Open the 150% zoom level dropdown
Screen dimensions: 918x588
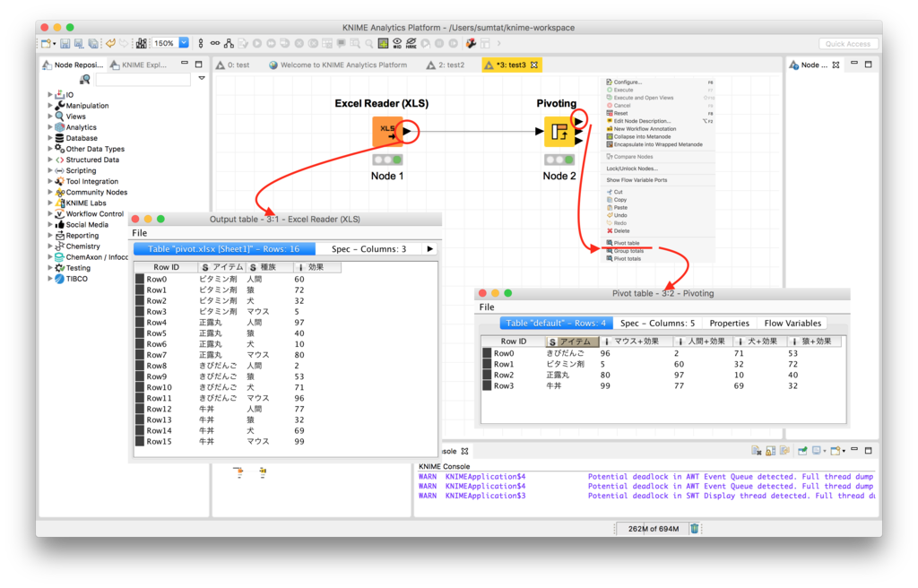(186, 42)
